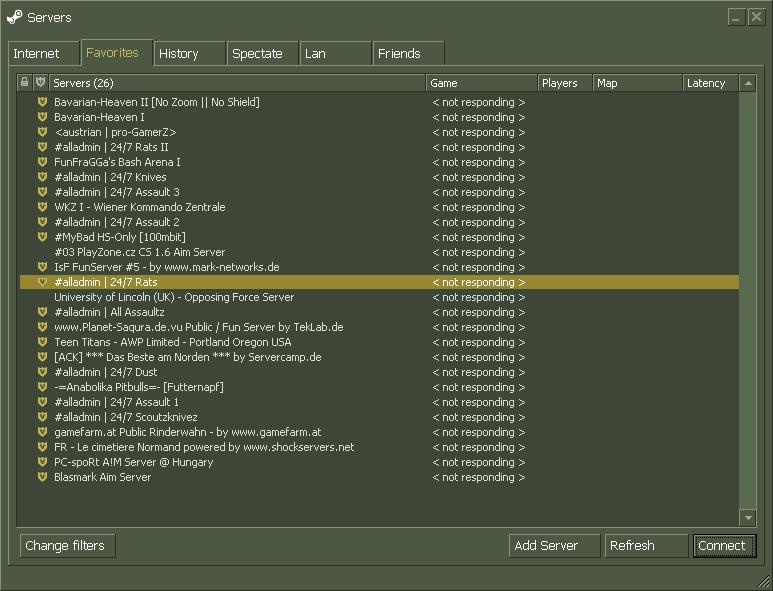Click the scrollbar down arrow
773x591 pixels.
tap(748, 518)
